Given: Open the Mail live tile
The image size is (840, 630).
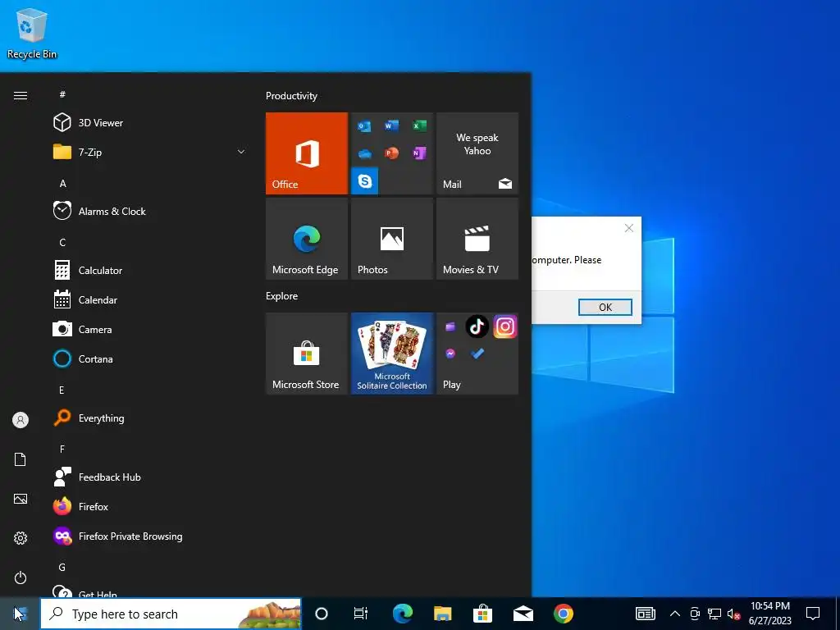Looking at the screenshot, I should point(477,153).
